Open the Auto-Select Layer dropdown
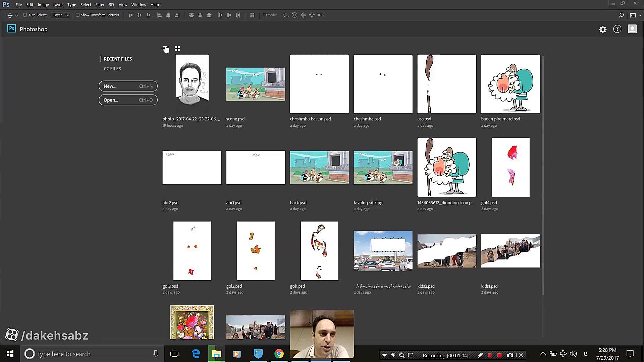The image size is (644, 362). 60,15
